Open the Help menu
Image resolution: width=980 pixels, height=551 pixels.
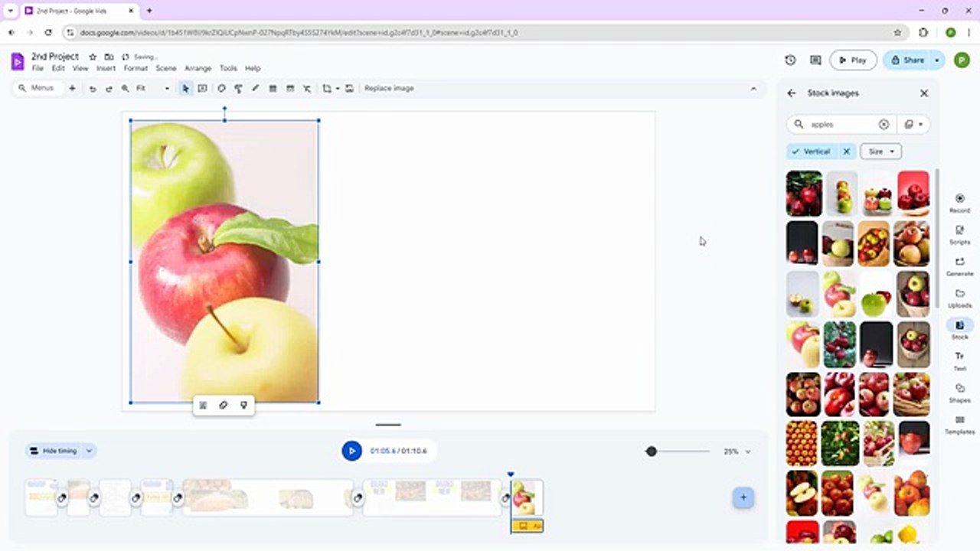(253, 68)
